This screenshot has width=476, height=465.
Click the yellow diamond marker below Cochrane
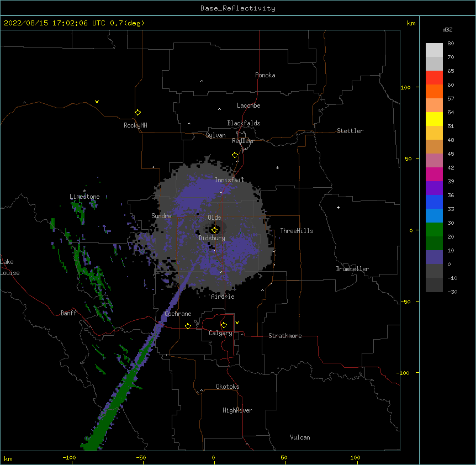188,326
